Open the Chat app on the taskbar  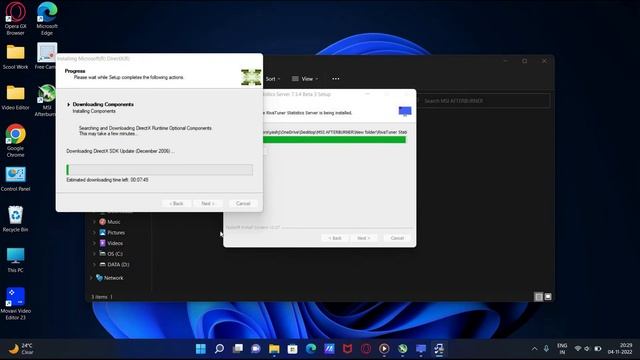[256, 349]
